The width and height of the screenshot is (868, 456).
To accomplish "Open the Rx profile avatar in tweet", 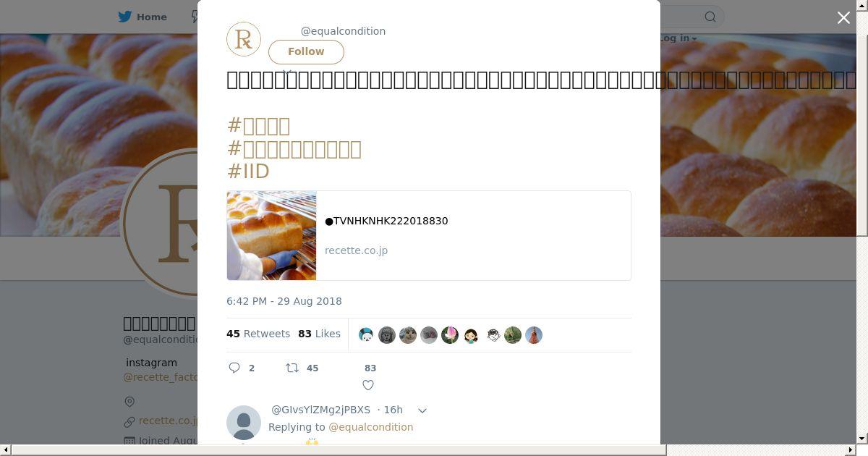I will point(244,39).
